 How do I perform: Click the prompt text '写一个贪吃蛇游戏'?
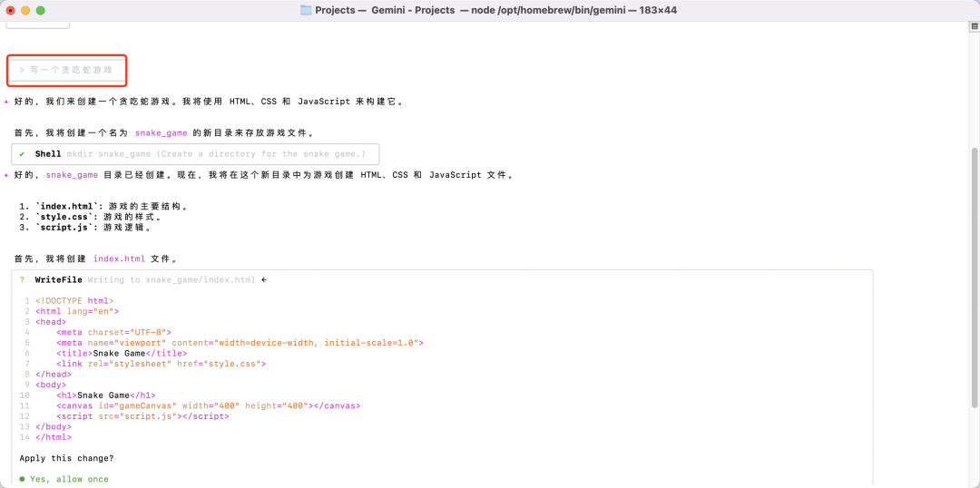(x=71, y=70)
